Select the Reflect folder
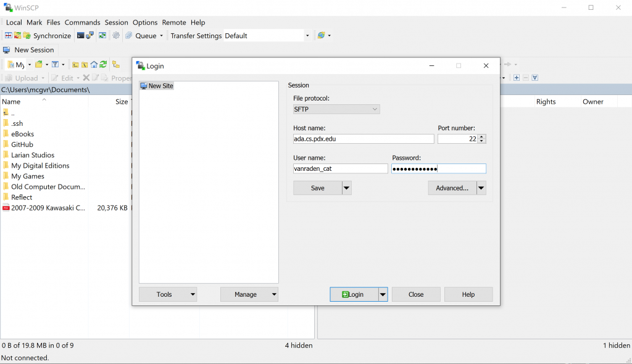This screenshot has height=364, width=632. (22, 197)
